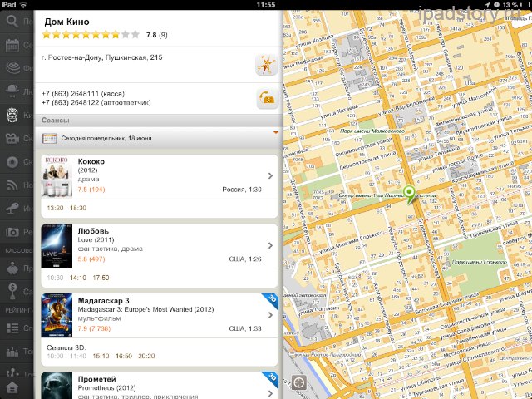
Task: Select the 14:10 showtime for Любовь
Action: click(78, 278)
